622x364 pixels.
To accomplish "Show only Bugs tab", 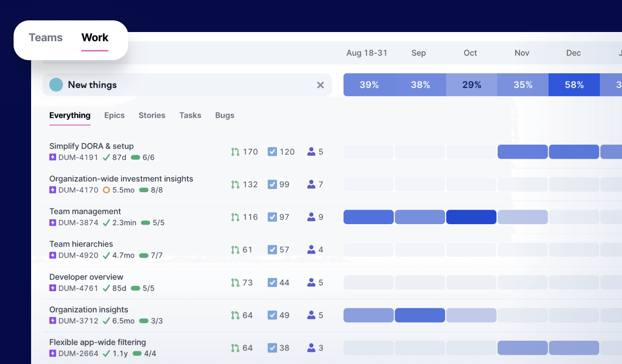I will pyautogui.click(x=225, y=116).
